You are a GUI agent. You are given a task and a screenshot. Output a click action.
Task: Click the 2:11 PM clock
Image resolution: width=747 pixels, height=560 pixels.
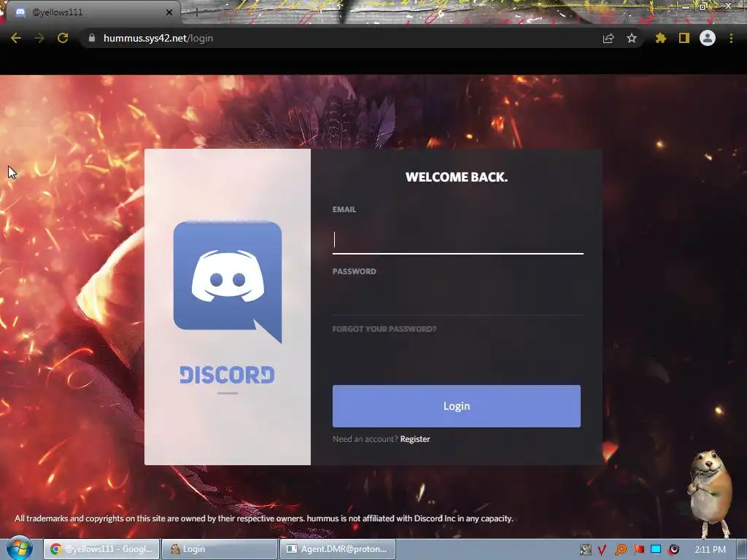coord(710,550)
